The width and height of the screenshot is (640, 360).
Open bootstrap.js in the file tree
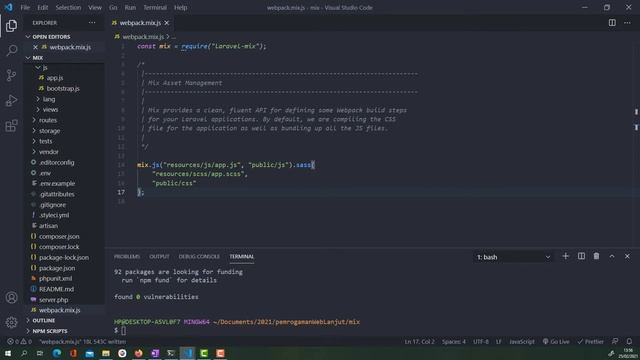tap(63, 88)
